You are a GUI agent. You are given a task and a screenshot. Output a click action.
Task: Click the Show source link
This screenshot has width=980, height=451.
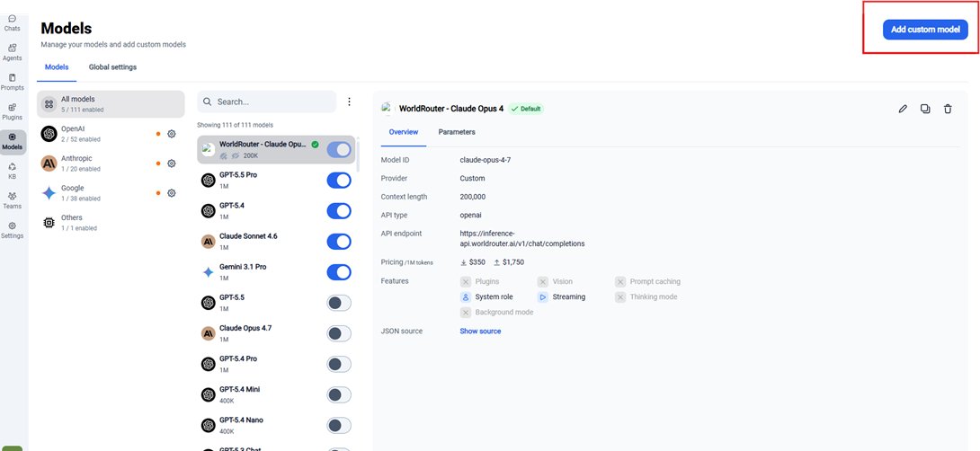click(480, 332)
